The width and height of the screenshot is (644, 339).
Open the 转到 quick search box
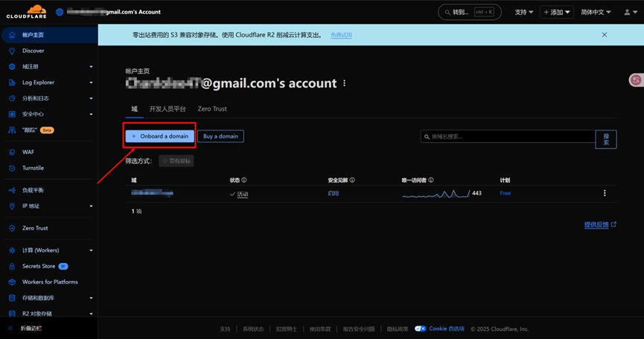click(470, 13)
